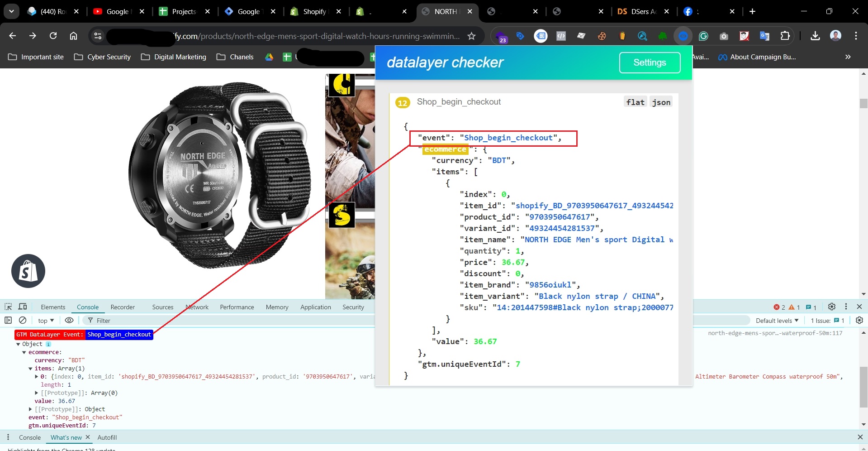
Task: Click the code brackets extension icon
Action: click(x=561, y=36)
